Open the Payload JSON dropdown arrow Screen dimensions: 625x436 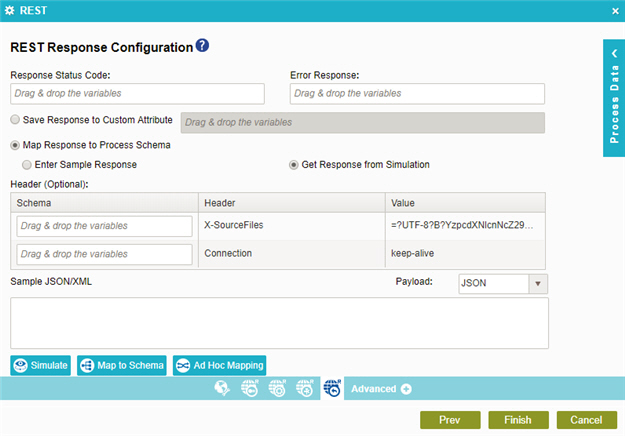point(538,284)
